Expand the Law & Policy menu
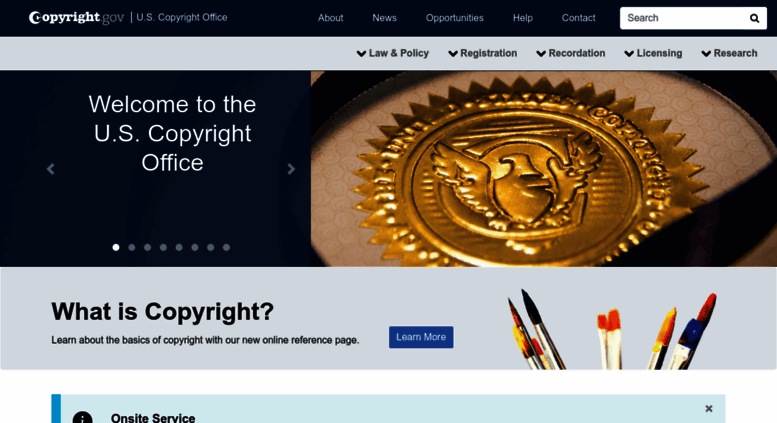 (393, 53)
